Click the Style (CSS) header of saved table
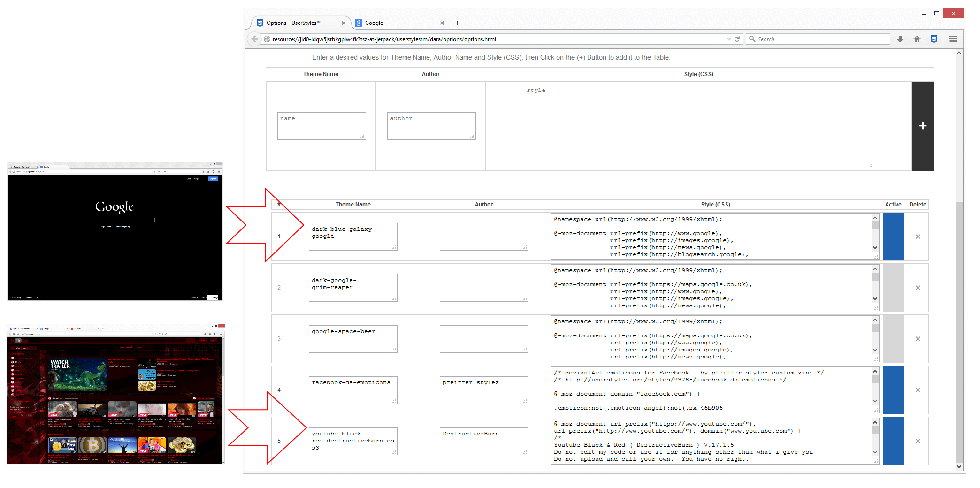The height and width of the screenshot is (488, 980). click(715, 205)
